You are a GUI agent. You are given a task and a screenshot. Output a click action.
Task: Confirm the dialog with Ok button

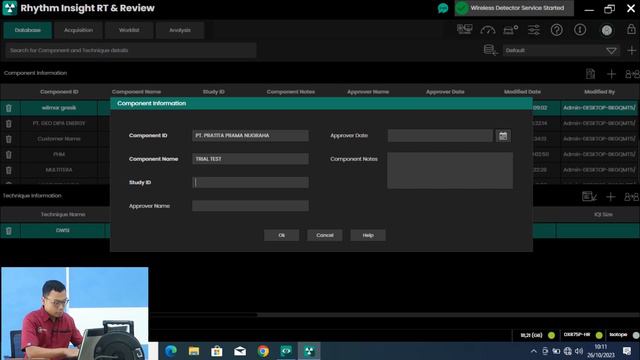[x=281, y=235]
